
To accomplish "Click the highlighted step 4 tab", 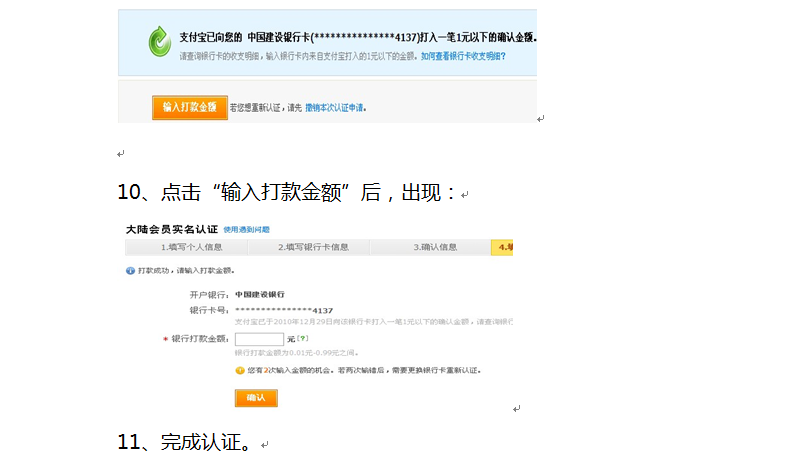I will tap(502, 247).
